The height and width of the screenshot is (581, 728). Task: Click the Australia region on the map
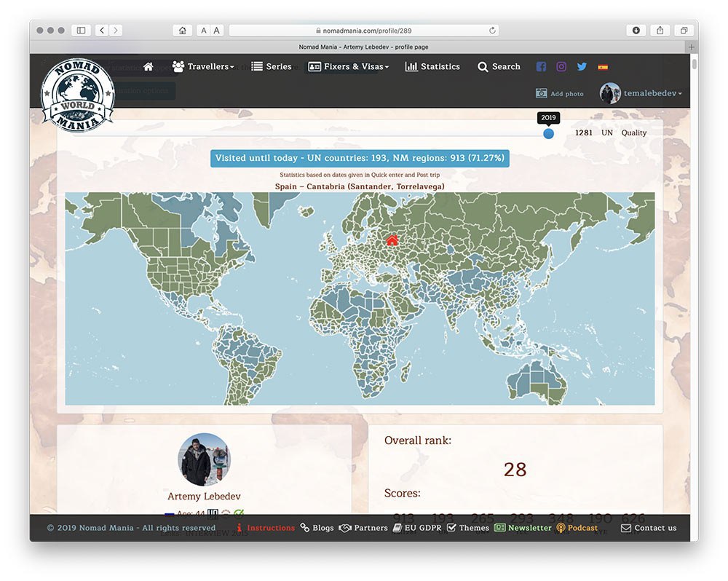pos(538,382)
